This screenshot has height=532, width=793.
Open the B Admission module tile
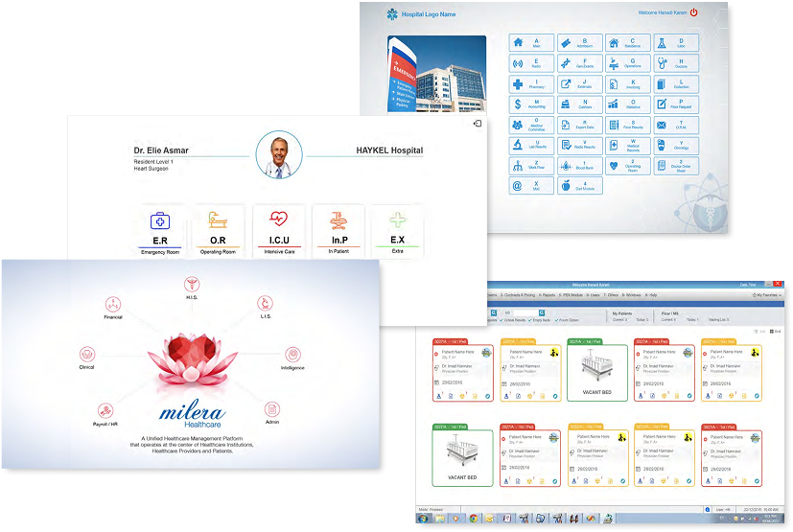579,43
